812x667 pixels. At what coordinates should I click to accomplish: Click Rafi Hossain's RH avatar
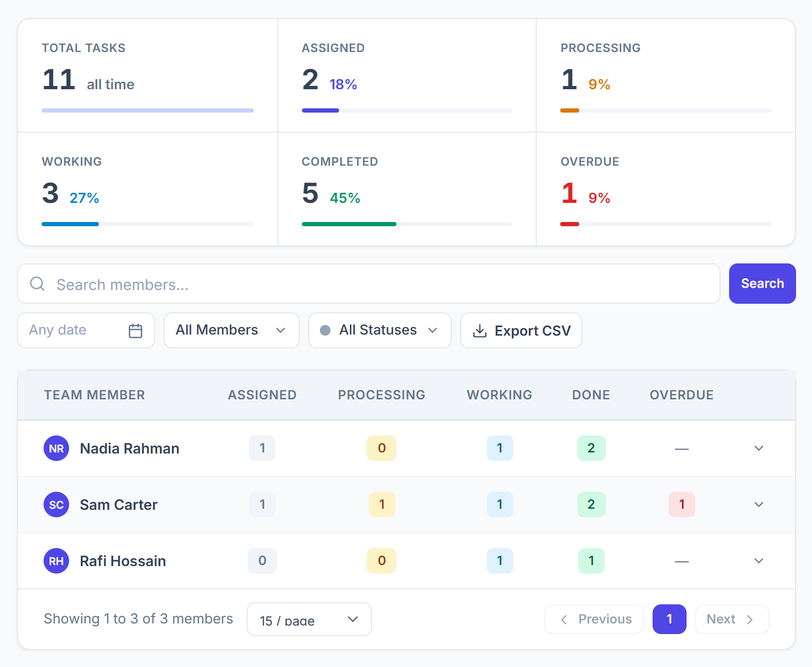tap(56, 561)
